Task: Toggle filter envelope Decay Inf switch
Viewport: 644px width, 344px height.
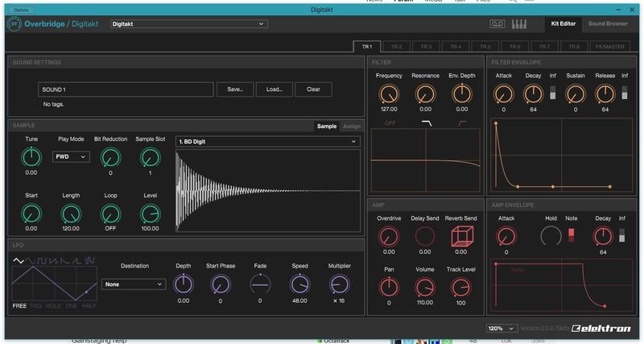Action: [553, 93]
